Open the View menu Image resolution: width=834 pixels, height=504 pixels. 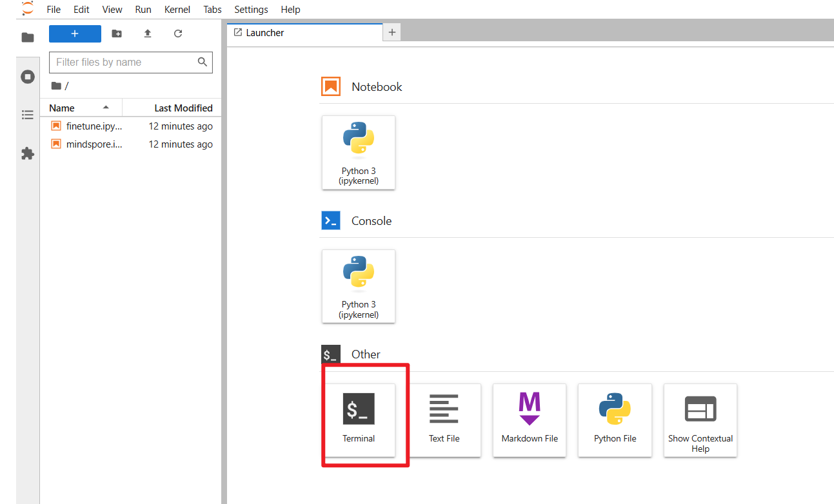pos(112,10)
